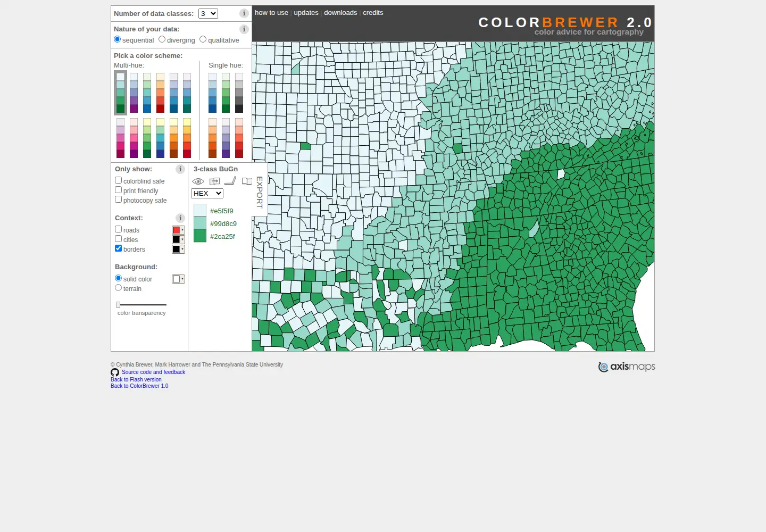This screenshot has width=766, height=532.
Task: Select the diverging data radio button
Action: tap(162, 39)
